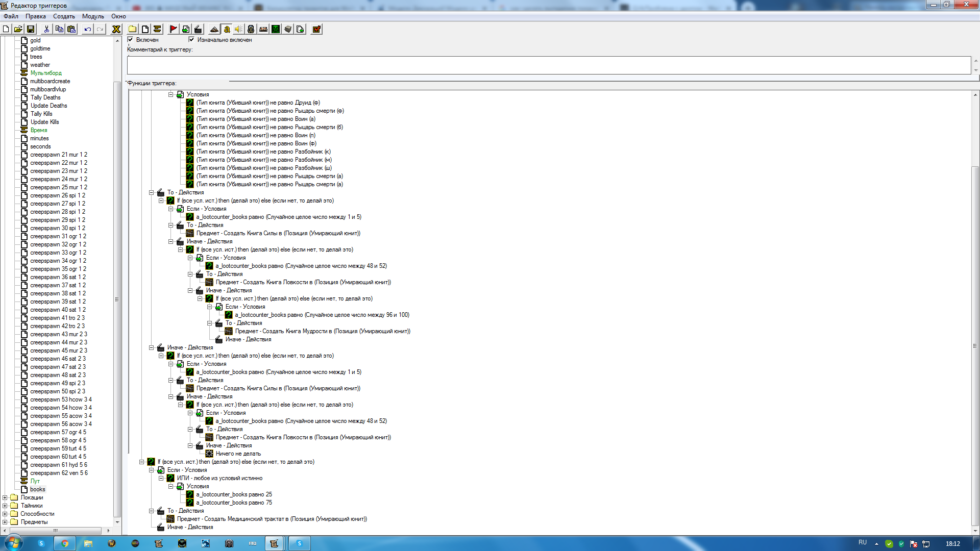Click the Save map toolbar icon

coord(31,30)
